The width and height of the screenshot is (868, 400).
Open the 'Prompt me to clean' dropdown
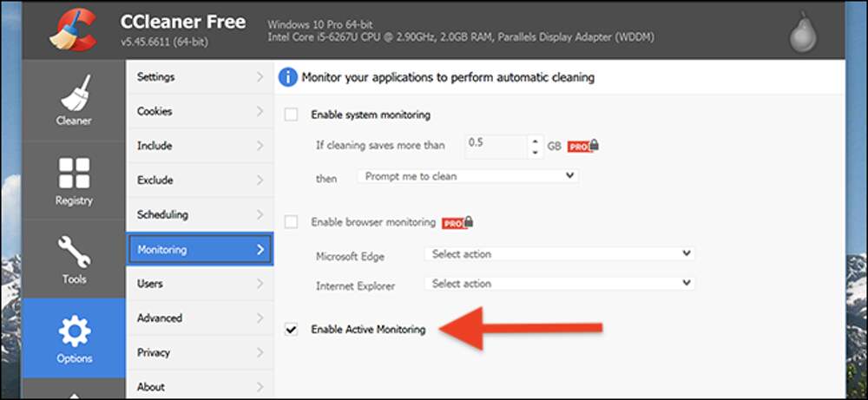click(x=468, y=176)
